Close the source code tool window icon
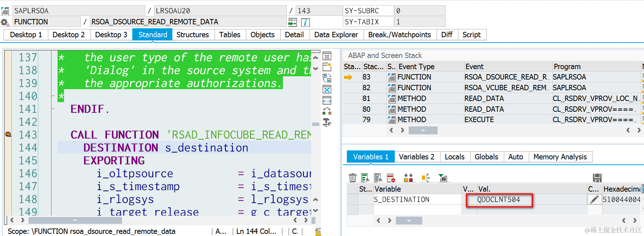 (327, 56)
